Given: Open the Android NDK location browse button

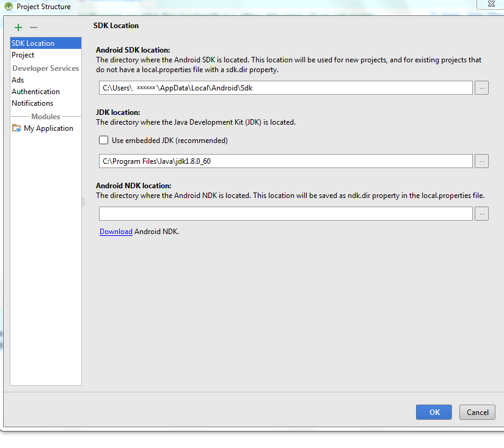Looking at the screenshot, I should click(481, 213).
